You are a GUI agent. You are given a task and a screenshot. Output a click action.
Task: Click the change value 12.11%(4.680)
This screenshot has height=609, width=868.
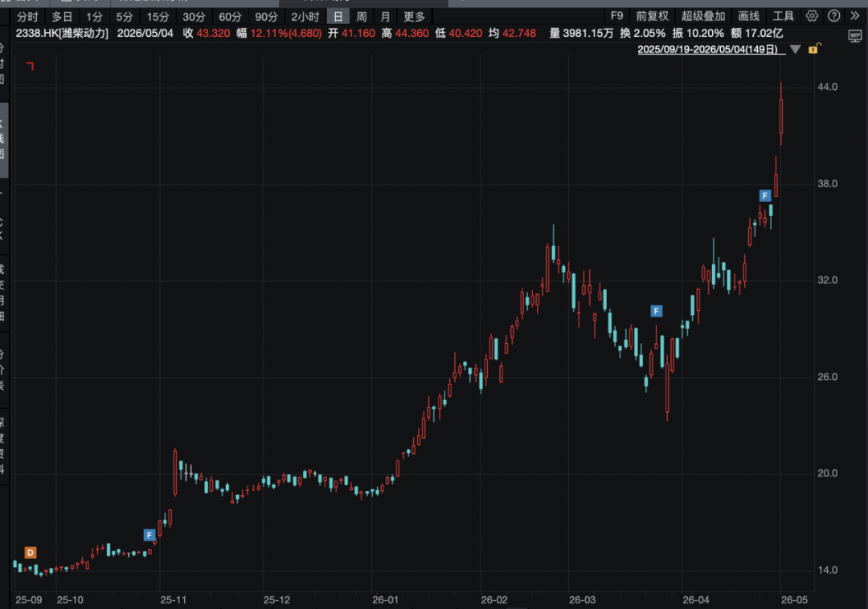(x=285, y=33)
